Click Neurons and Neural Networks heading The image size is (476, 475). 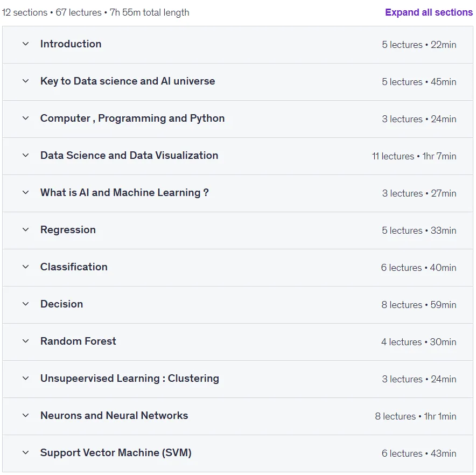coord(114,415)
